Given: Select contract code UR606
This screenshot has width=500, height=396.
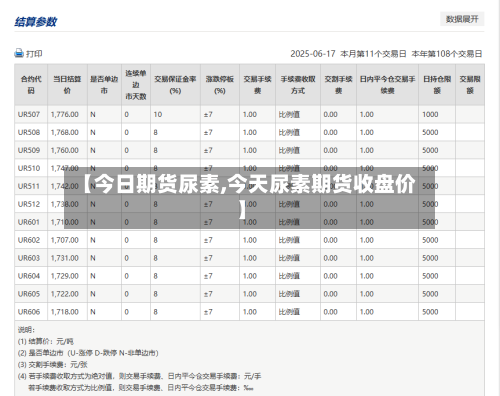Looking at the screenshot, I should 29,312.
